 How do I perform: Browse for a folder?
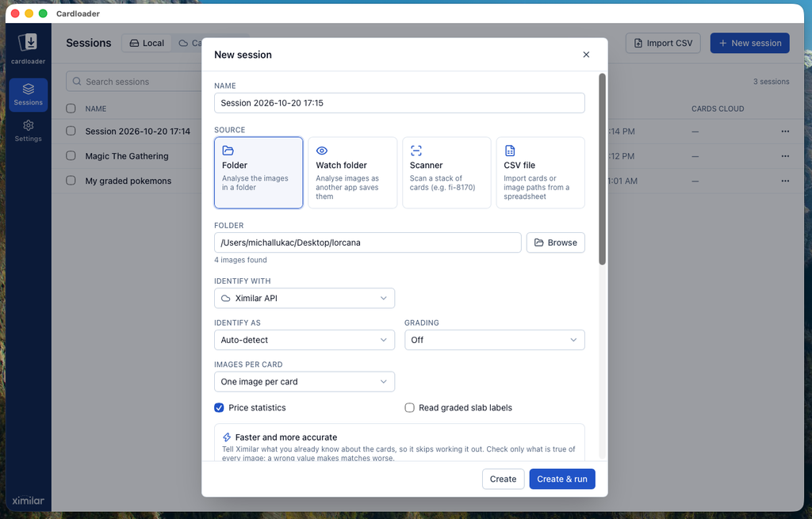[x=556, y=242]
